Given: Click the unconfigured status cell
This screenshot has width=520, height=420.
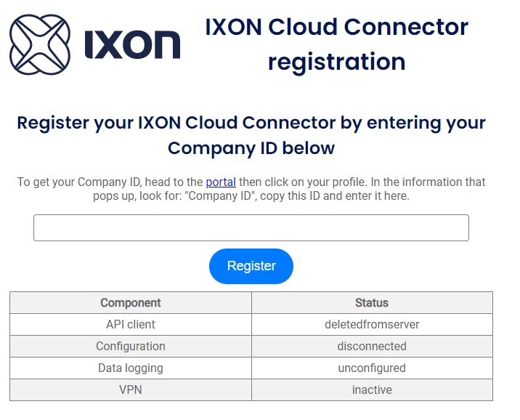Looking at the screenshot, I should pos(372,368).
